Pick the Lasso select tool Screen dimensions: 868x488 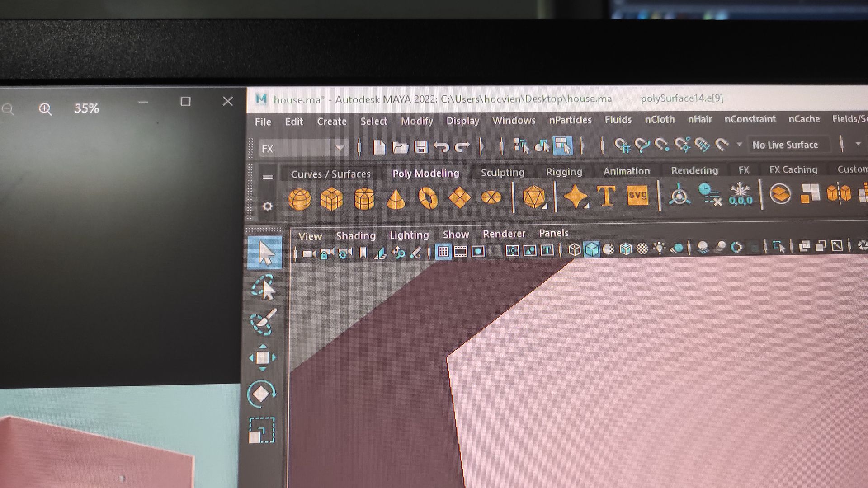pyautogui.click(x=264, y=288)
